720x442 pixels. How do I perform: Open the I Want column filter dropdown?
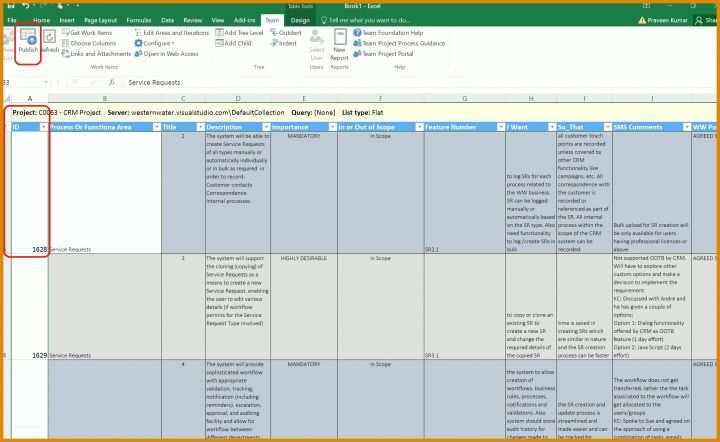point(552,127)
